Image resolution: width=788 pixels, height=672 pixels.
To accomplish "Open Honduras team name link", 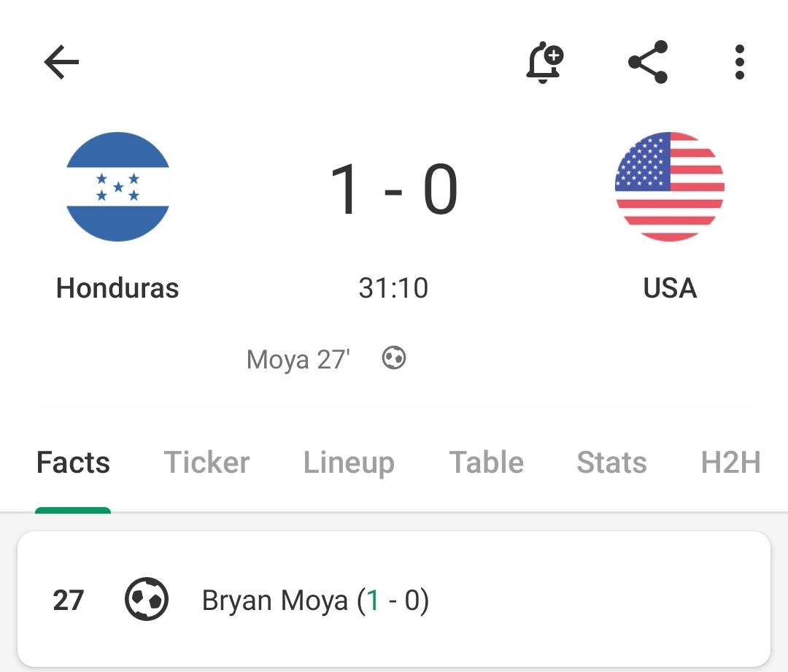I will [x=117, y=288].
